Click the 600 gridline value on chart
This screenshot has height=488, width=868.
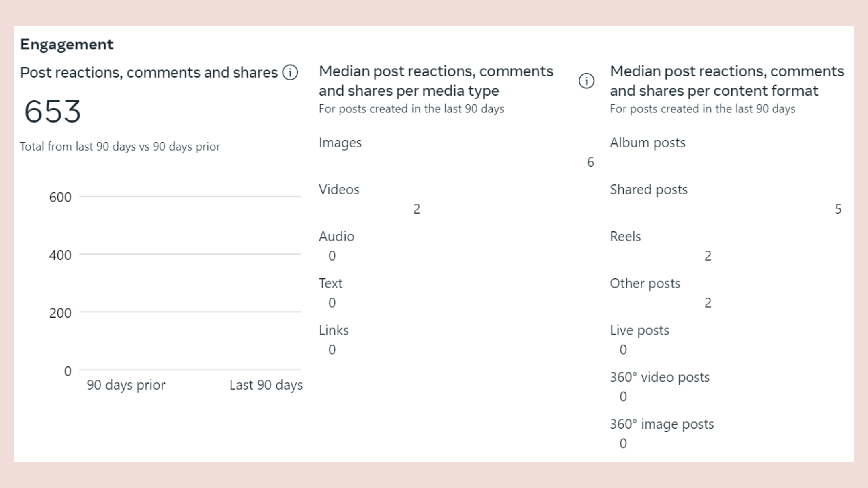[x=60, y=197]
